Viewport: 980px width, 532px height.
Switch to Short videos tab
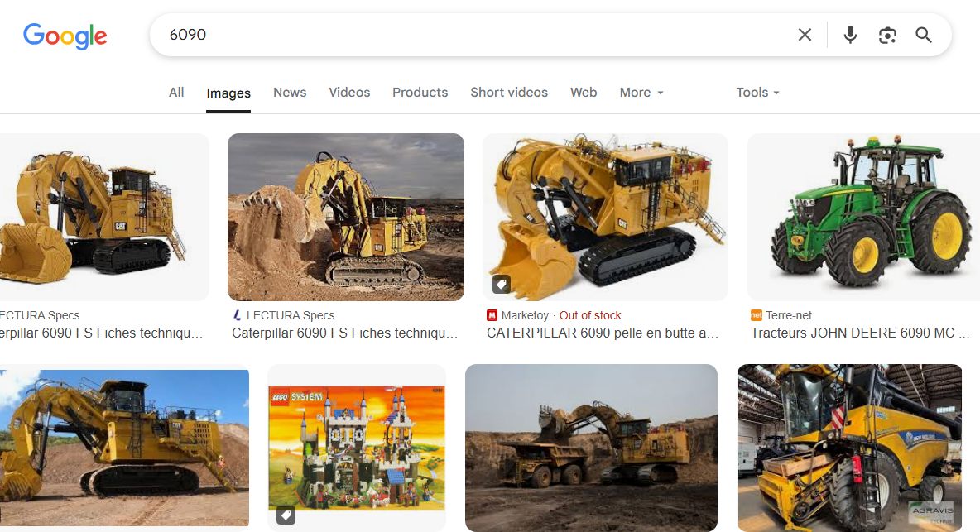pos(509,93)
